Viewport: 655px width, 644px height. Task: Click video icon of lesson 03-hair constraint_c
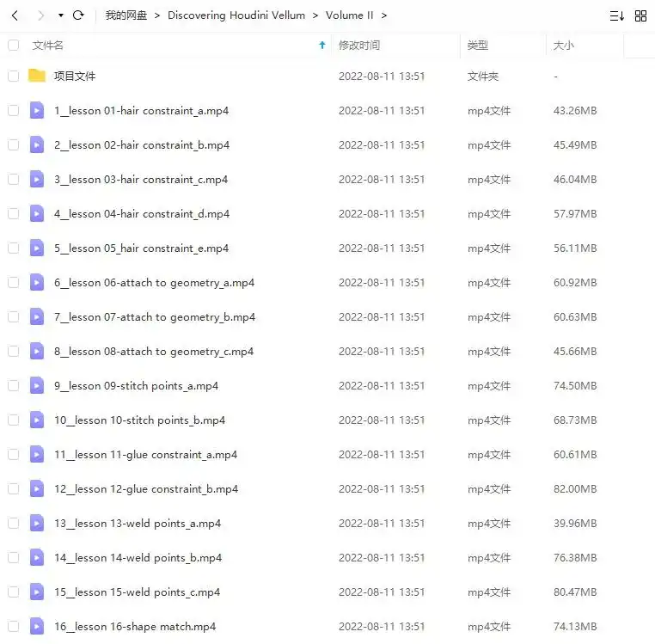pyautogui.click(x=37, y=180)
